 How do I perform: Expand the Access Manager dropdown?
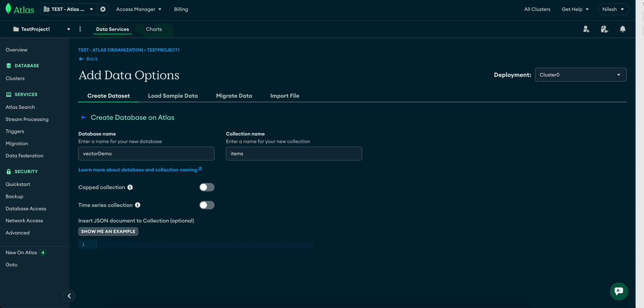pos(139,9)
